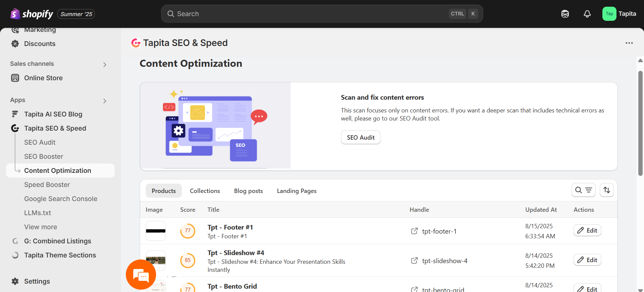
Task: Open the orange live chat bubble
Action: pyautogui.click(x=141, y=275)
